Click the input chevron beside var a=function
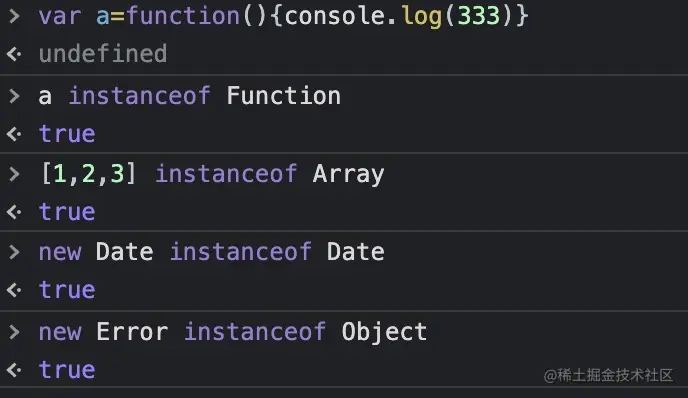Viewport: 688px width, 398px height. pyautogui.click(x=14, y=16)
